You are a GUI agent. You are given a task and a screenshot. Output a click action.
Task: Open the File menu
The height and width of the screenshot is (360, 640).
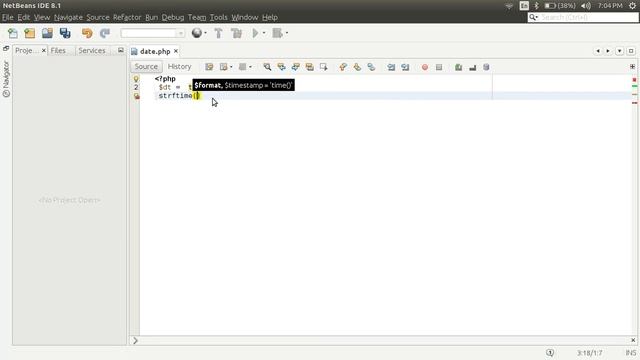8,17
